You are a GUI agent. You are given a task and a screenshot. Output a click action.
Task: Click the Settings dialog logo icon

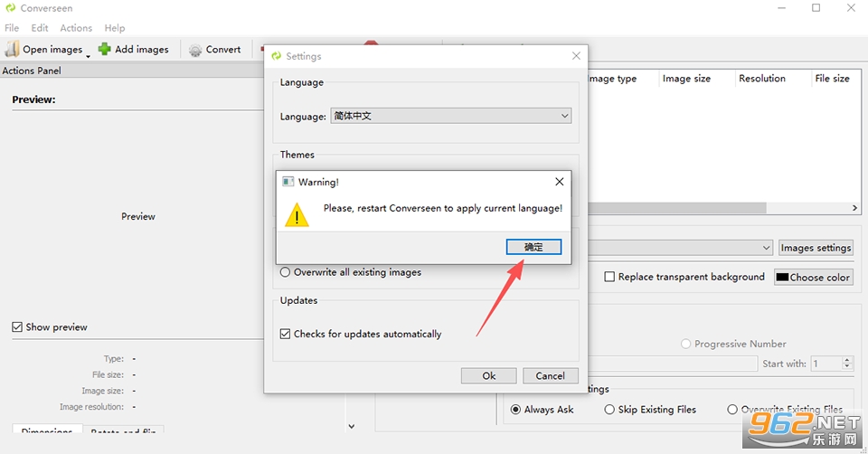coord(277,56)
